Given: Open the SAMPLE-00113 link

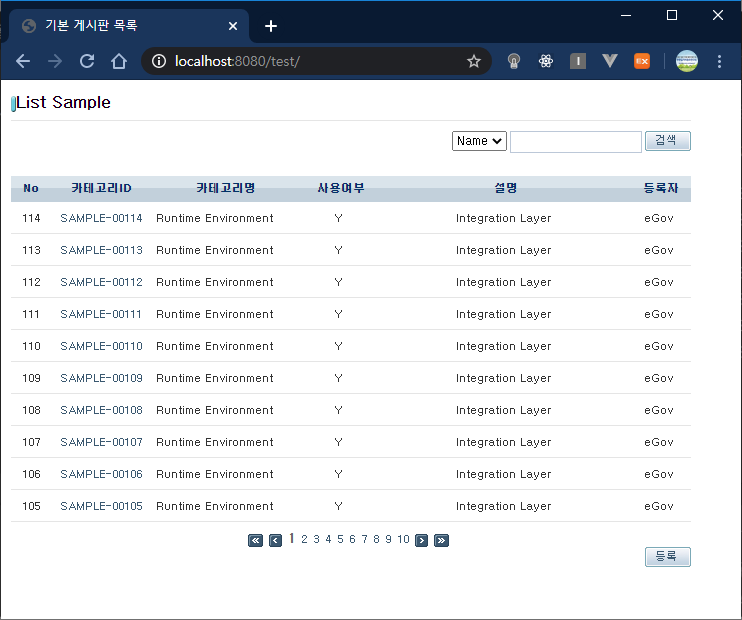Looking at the screenshot, I should pos(101,250).
